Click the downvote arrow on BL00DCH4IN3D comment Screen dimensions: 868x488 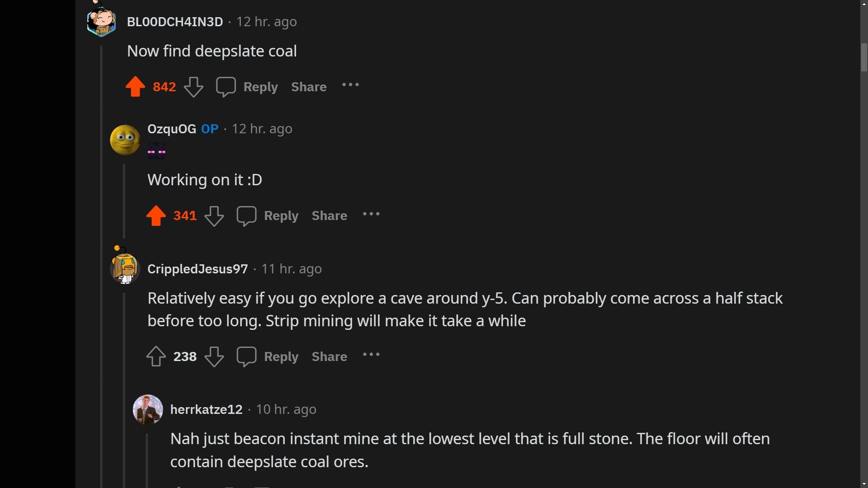[x=193, y=87]
